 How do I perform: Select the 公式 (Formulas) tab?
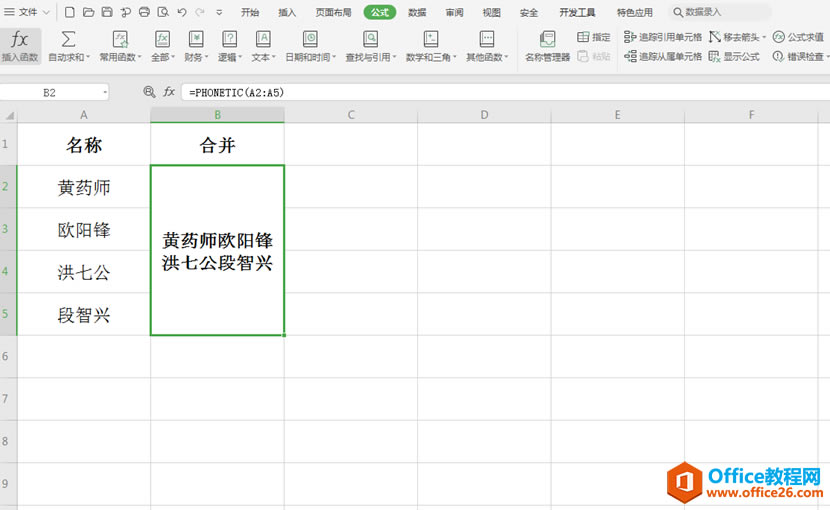pos(380,12)
